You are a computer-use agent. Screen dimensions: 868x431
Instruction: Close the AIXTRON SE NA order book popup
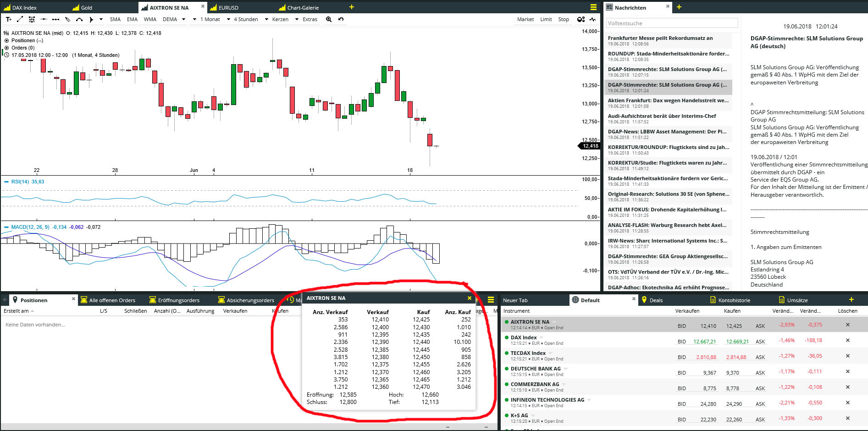[470, 298]
